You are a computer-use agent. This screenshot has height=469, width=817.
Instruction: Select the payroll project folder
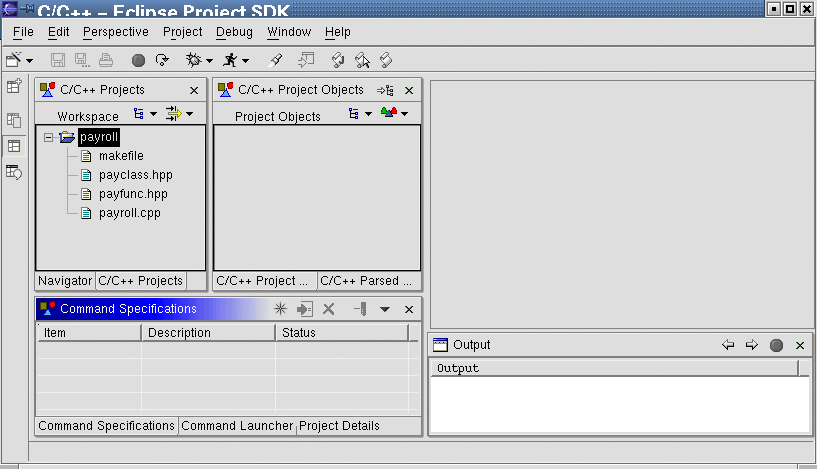point(99,137)
